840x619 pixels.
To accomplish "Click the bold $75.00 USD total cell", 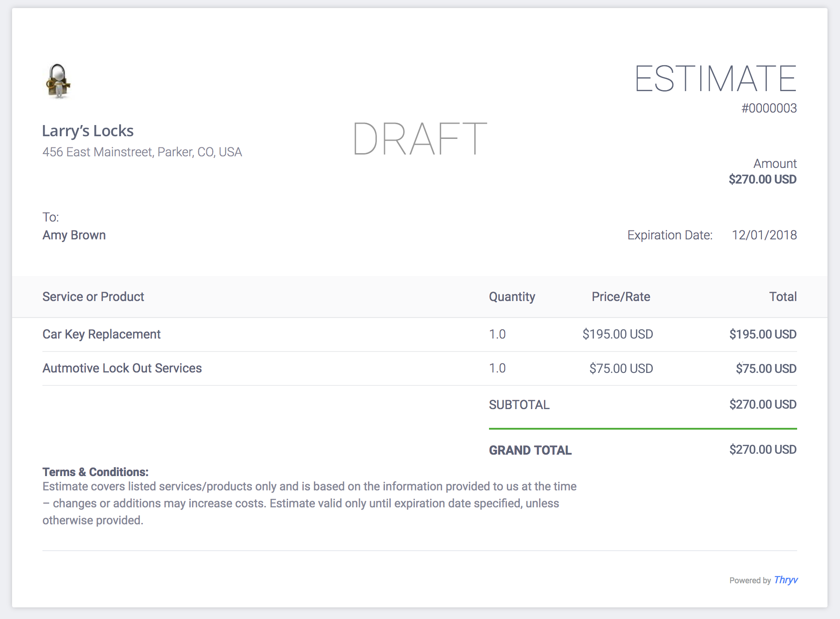I will [766, 368].
